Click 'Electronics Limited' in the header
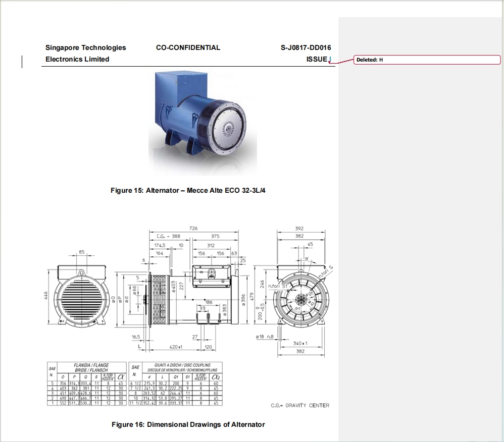The image size is (504, 442). (77, 59)
